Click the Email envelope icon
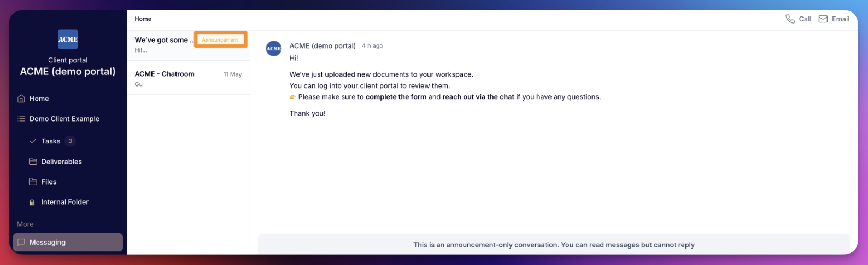868x265 pixels. coord(823,19)
